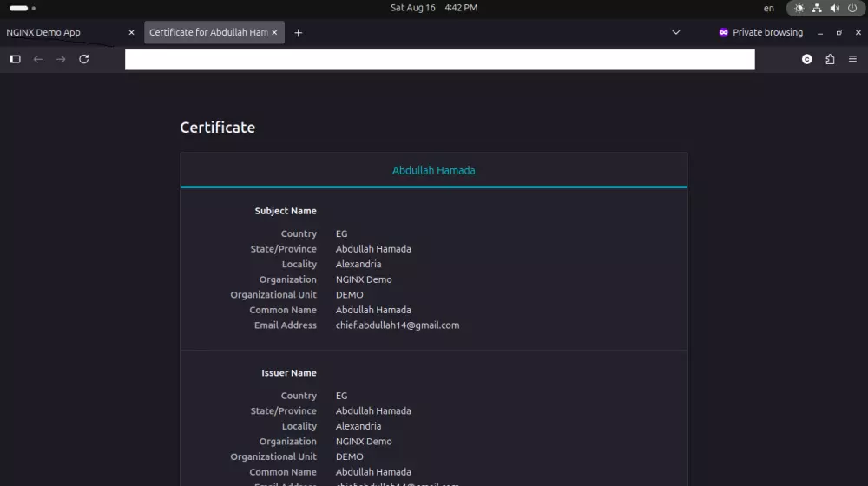The height and width of the screenshot is (486, 868).
Task: Reload the certificate page
Action: (x=84, y=59)
